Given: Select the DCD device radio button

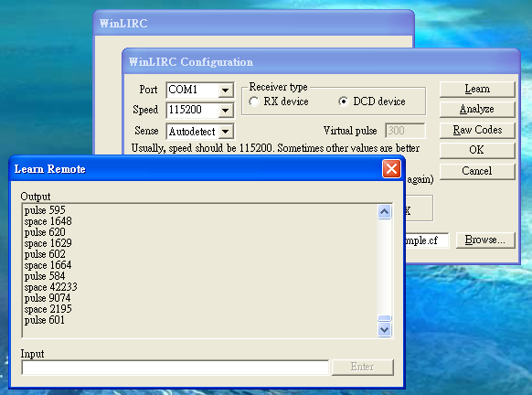Looking at the screenshot, I should (344, 101).
